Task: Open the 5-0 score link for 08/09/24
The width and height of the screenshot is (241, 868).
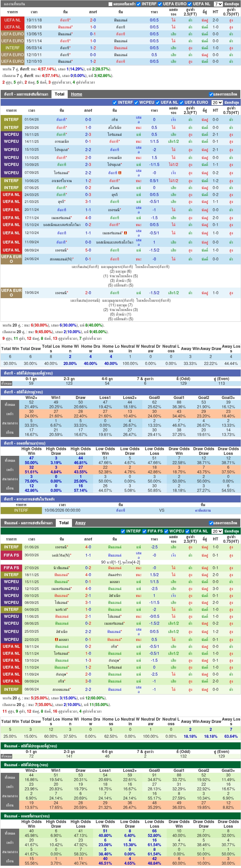Action: 88,250
